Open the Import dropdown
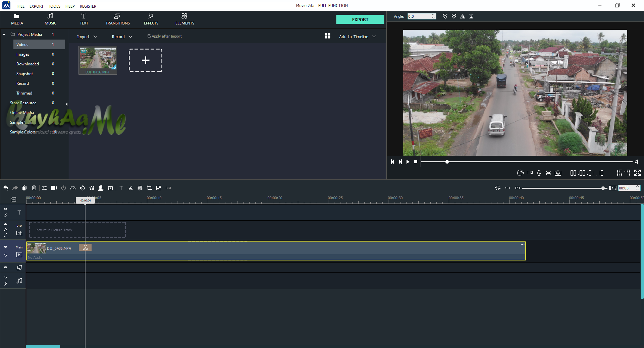The height and width of the screenshot is (348, 644). tap(87, 37)
